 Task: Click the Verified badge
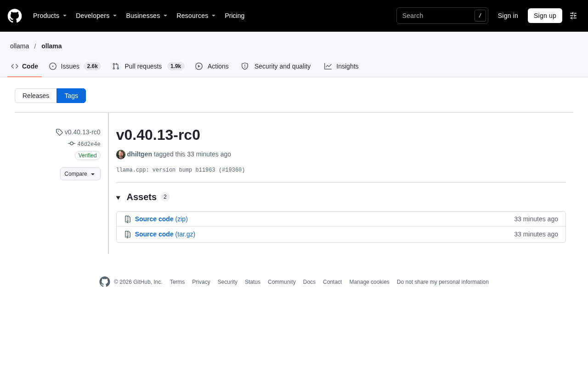(x=88, y=155)
